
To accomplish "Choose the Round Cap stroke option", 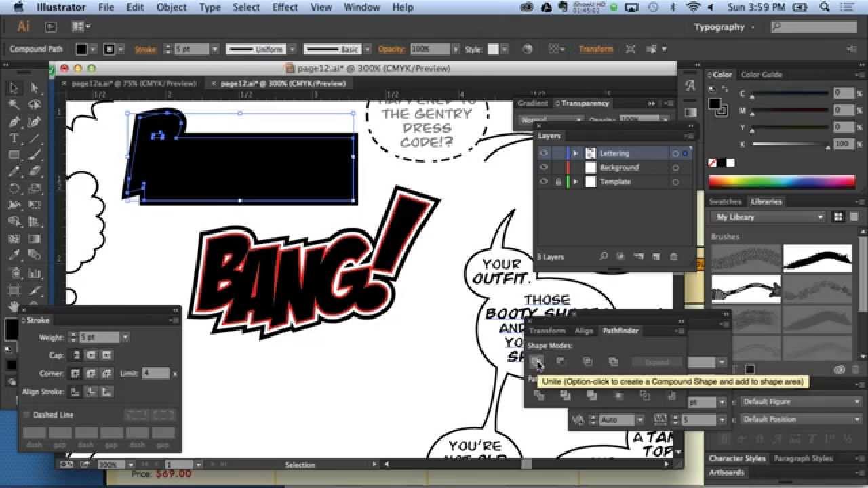I will 92,355.
